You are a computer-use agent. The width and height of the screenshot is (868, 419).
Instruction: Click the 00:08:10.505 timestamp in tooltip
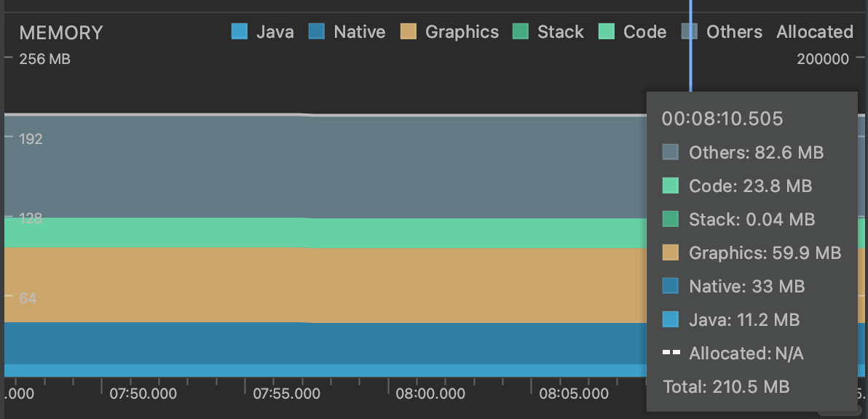tap(722, 119)
